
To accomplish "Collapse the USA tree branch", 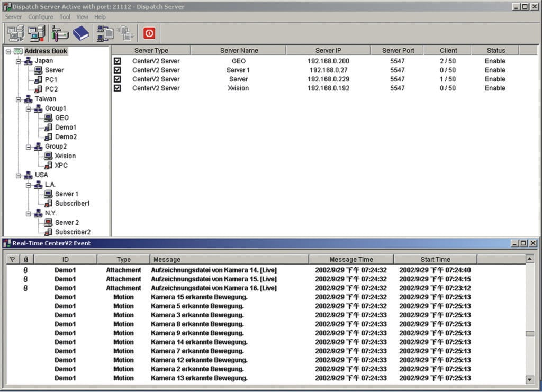I will (19, 175).
